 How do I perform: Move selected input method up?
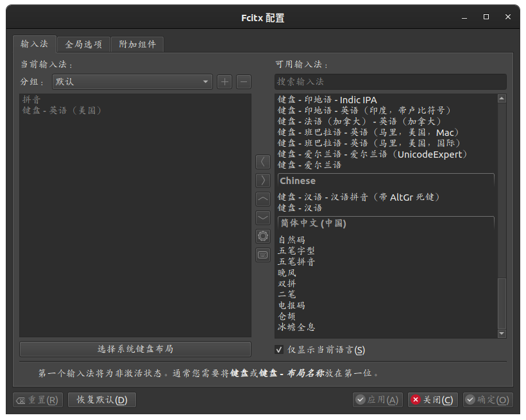coord(263,199)
